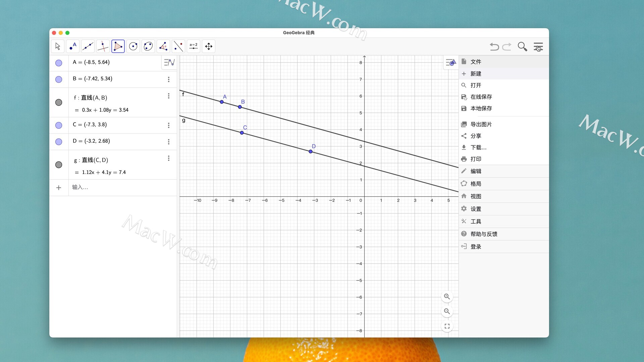Choose 分享 from the file menu

coord(504,136)
